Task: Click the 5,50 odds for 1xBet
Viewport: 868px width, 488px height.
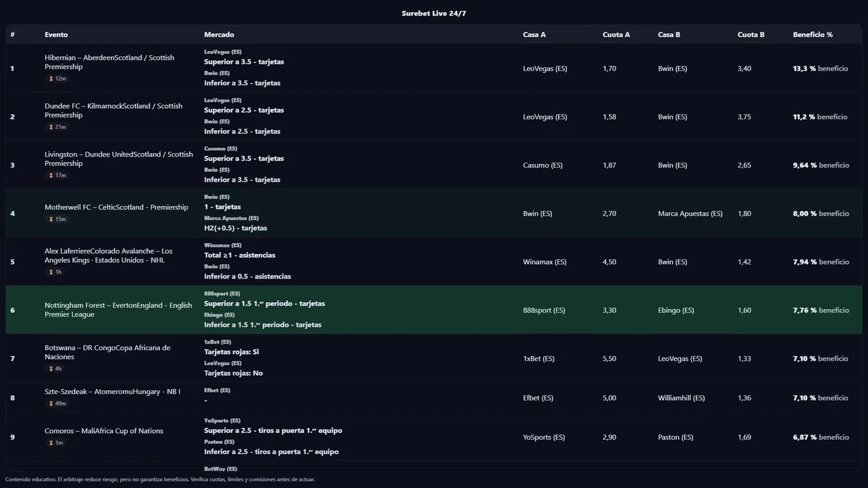Action: tap(609, 359)
